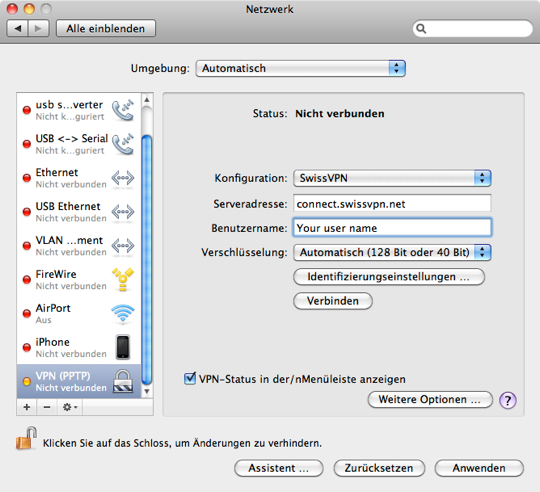Toggle VPN-Status in Menüleiste checkbox
This screenshot has height=492, width=540.
(190, 378)
